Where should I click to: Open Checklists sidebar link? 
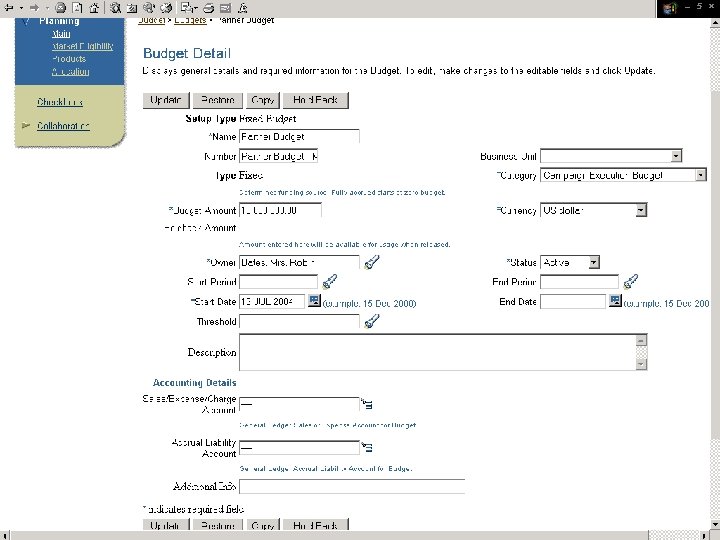pos(60,102)
